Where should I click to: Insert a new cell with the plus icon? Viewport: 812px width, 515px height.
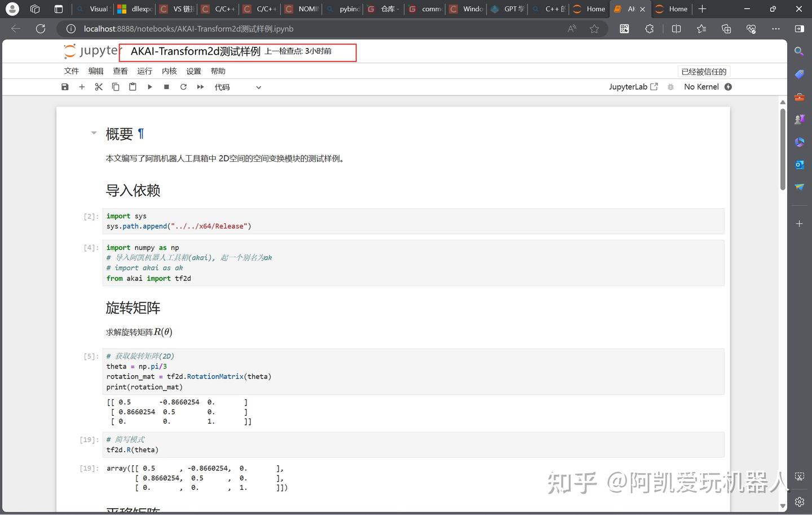pos(82,86)
